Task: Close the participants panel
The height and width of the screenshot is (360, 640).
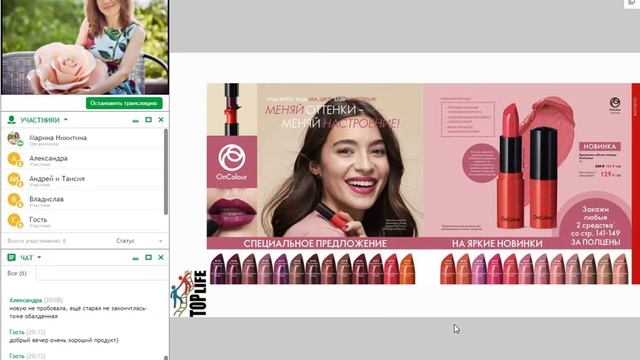Action: (161, 120)
